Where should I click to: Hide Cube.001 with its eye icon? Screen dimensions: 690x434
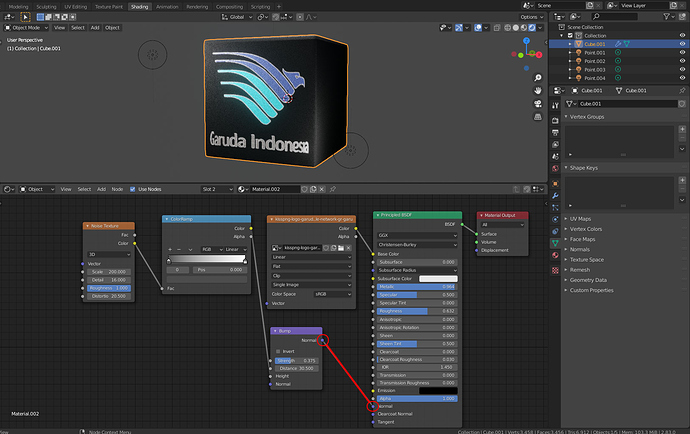pyautogui.click(x=682, y=44)
